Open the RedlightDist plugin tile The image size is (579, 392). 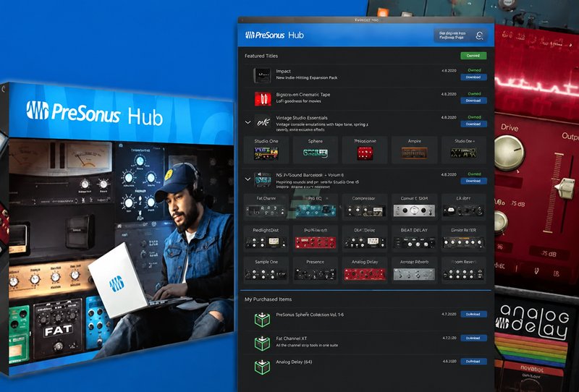tap(266, 239)
